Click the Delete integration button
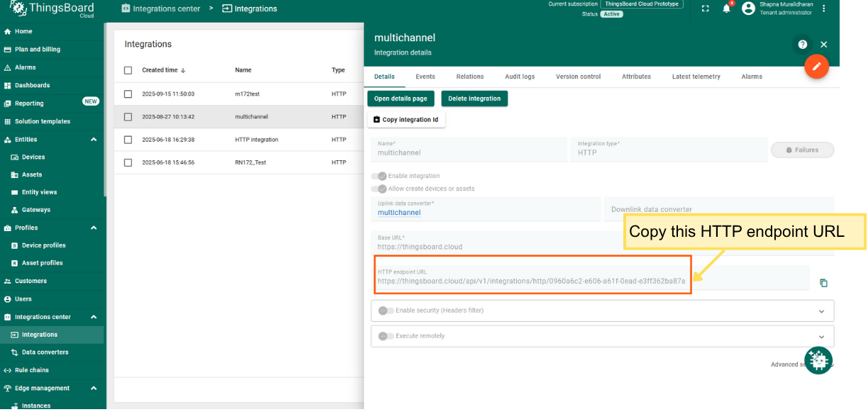The image size is (868, 412). 474,99
